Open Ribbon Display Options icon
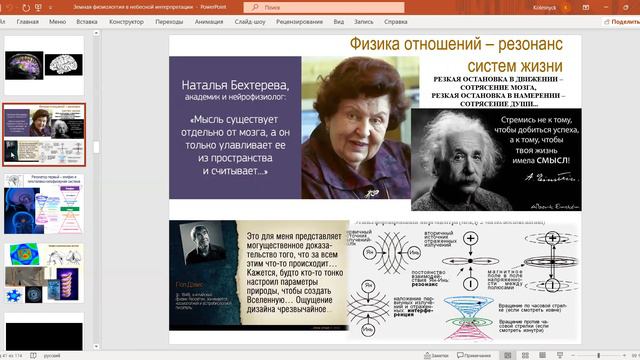 point(586,7)
